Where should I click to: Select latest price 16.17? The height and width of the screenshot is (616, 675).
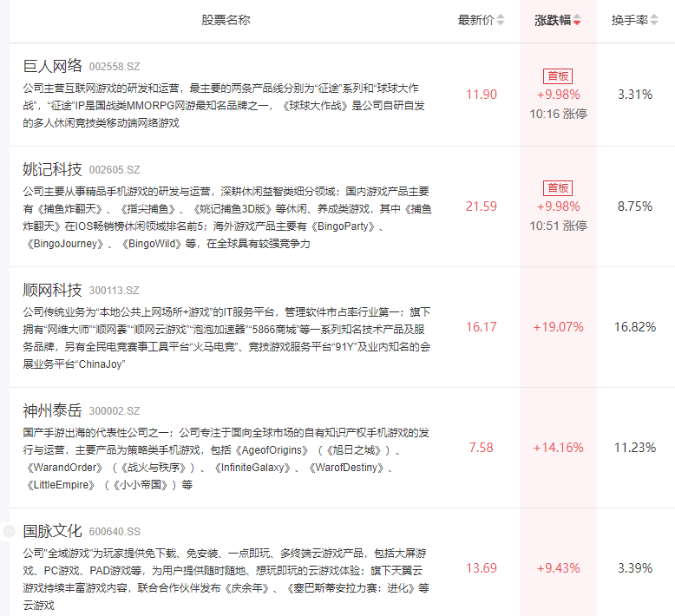click(482, 327)
